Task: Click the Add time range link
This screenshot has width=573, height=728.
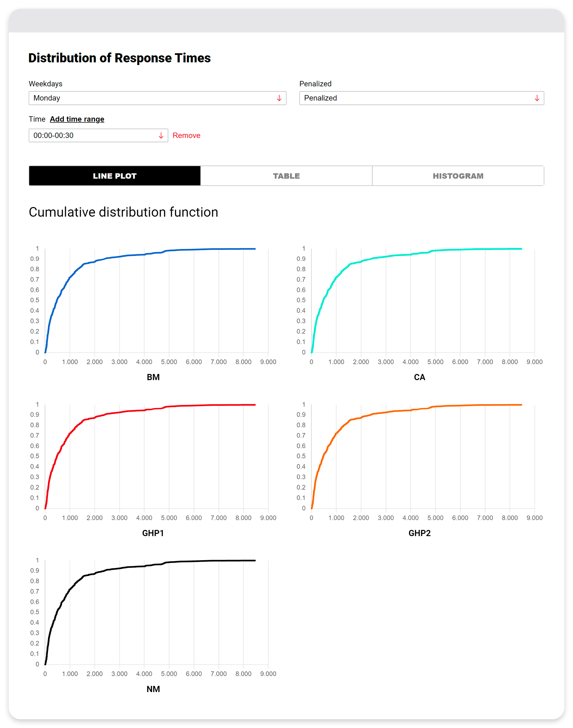Action: tap(77, 119)
